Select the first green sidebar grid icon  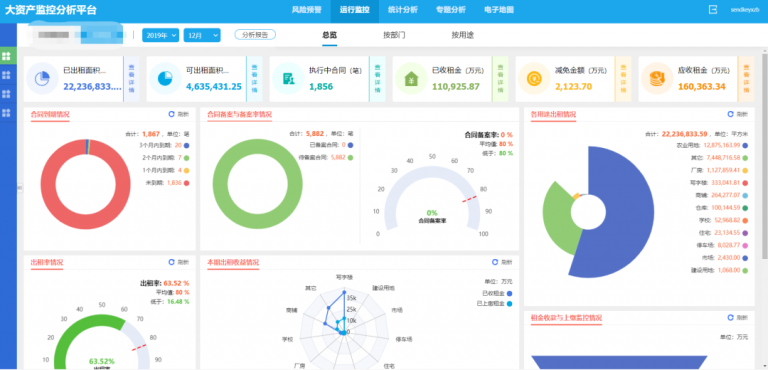(x=6, y=56)
